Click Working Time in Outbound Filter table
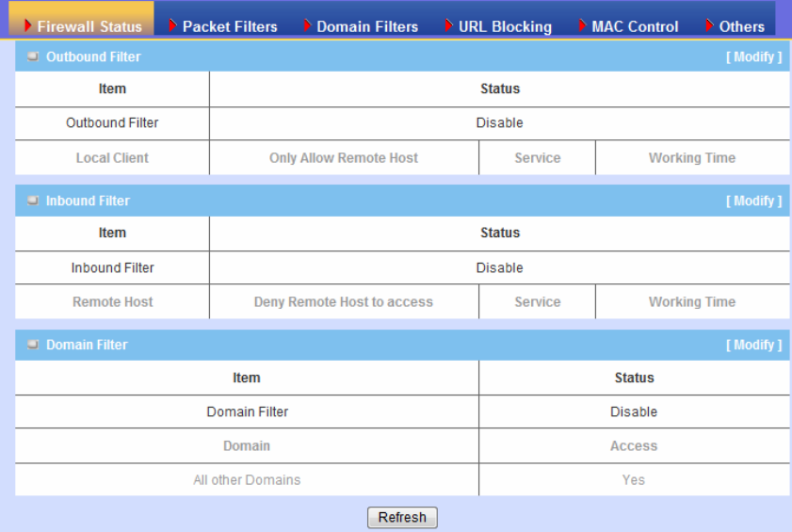Image resolution: width=792 pixels, height=532 pixels. coord(692,158)
